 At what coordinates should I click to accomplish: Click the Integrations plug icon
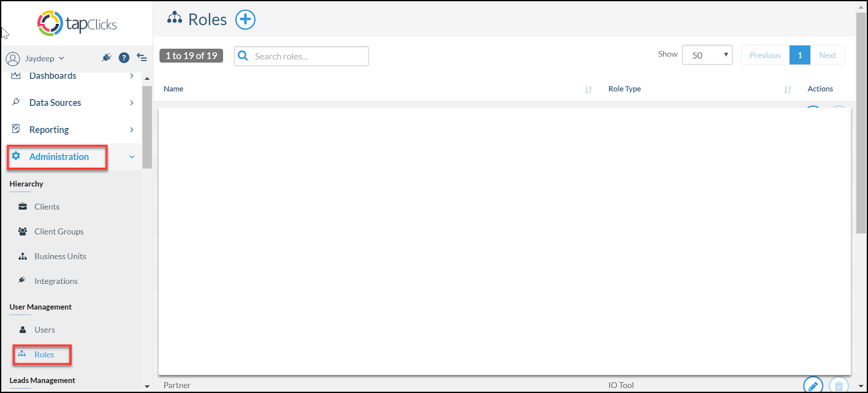[x=22, y=280]
